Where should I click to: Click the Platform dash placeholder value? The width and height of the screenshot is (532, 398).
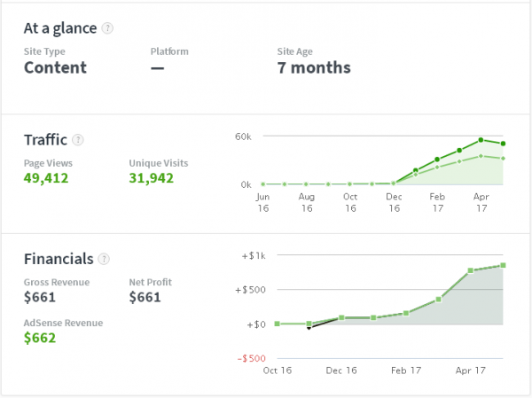158,67
